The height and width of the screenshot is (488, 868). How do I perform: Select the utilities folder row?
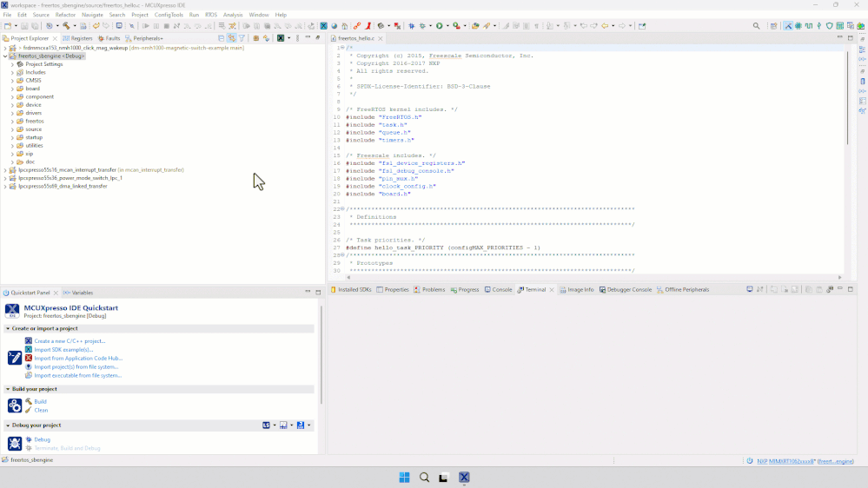[34, 146]
